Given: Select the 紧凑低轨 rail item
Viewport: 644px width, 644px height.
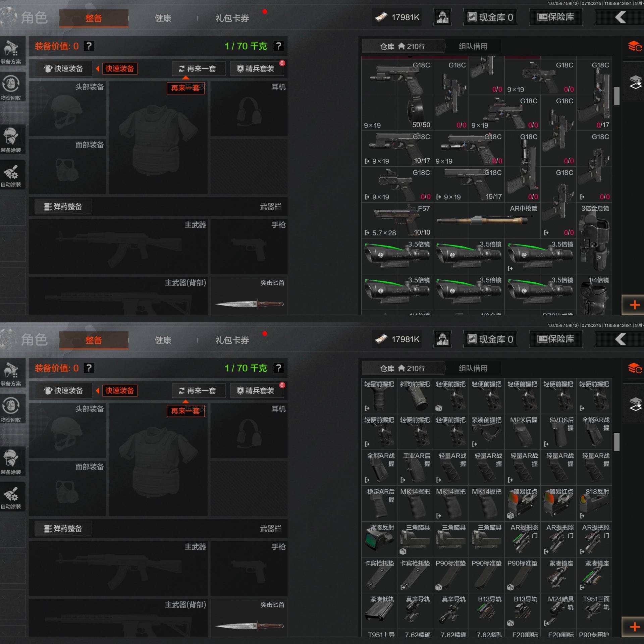Looking at the screenshot, I should 379,610.
